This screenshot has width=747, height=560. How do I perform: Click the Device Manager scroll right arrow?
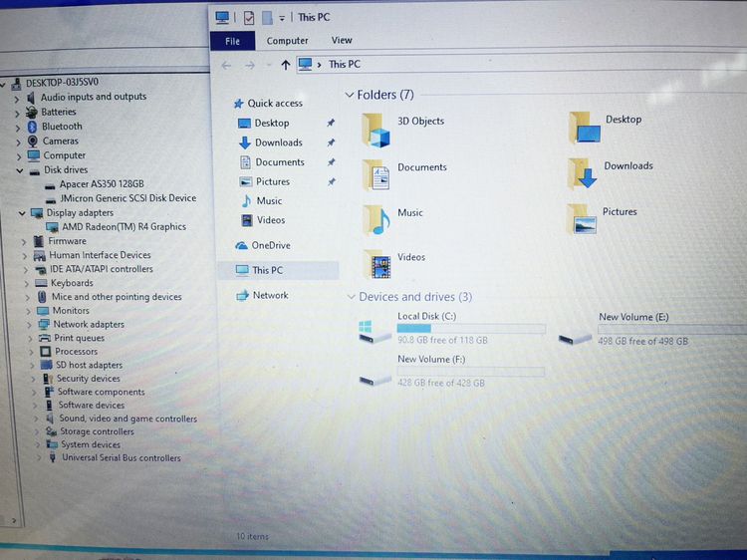coord(14,521)
